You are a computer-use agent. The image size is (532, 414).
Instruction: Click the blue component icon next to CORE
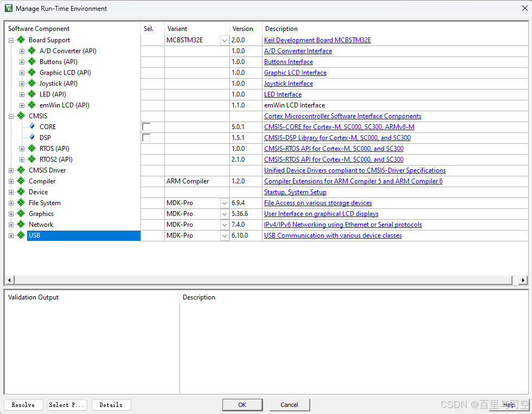(32, 126)
